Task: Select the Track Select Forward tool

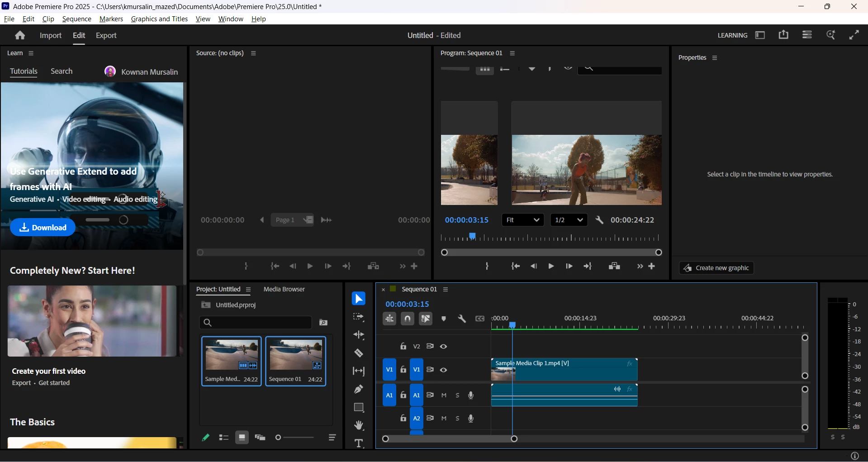Action: tap(359, 317)
